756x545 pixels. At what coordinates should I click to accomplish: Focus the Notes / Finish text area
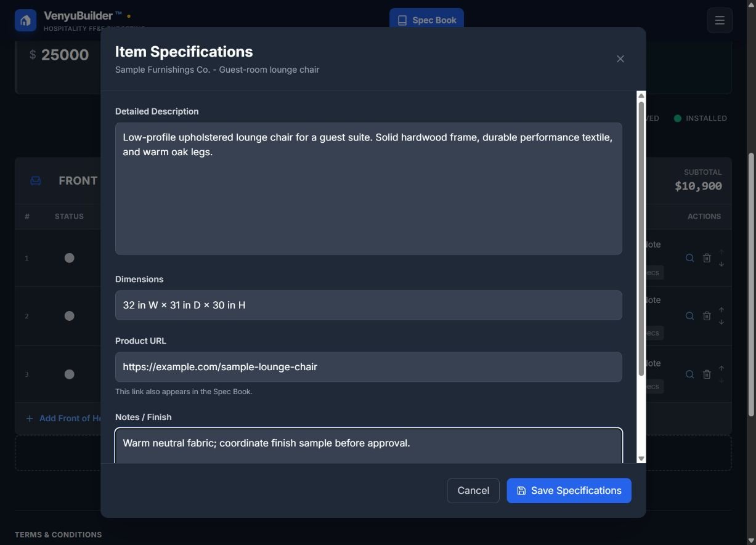pyautogui.click(x=368, y=446)
